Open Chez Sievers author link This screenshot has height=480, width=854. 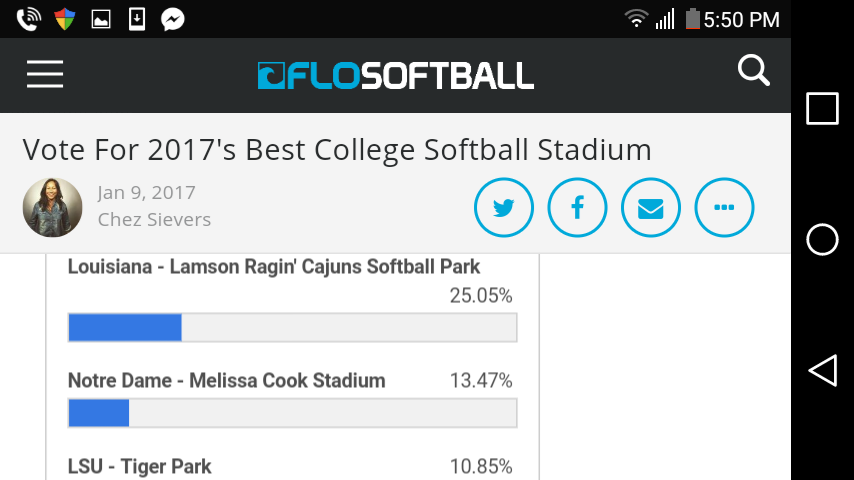[154, 220]
